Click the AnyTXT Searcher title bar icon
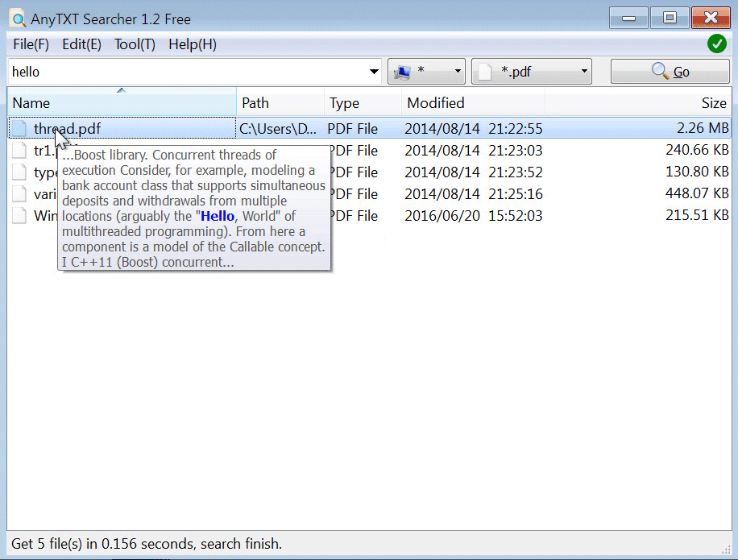738x560 pixels. click(19, 19)
